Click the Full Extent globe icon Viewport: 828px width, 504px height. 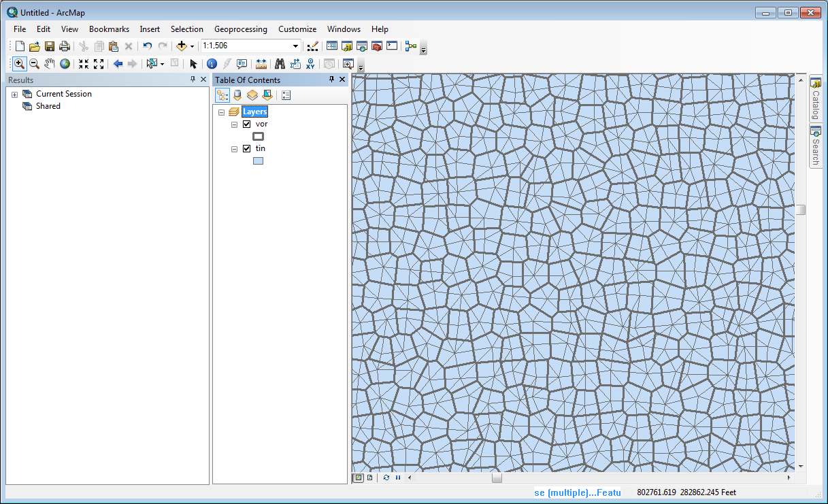65,64
